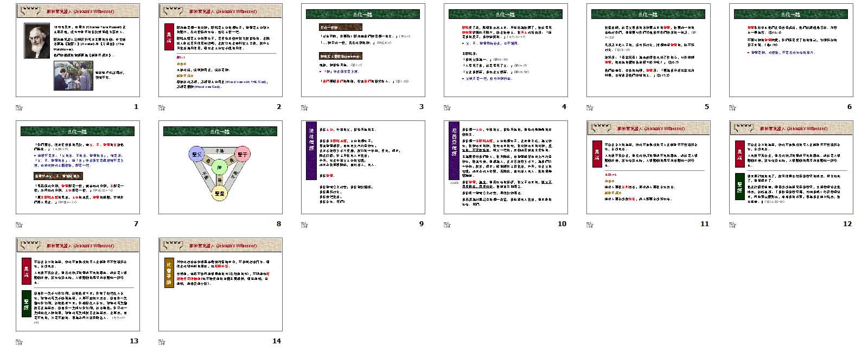Preview animation via icon below slide 10
This screenshot has width=868, height=352.
[447, 225]
